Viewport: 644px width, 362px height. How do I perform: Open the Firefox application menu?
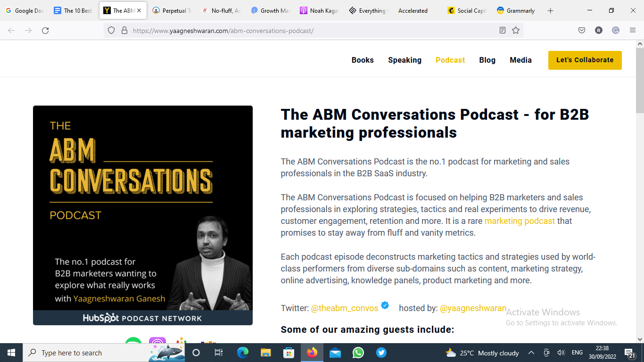pos(633,31)
